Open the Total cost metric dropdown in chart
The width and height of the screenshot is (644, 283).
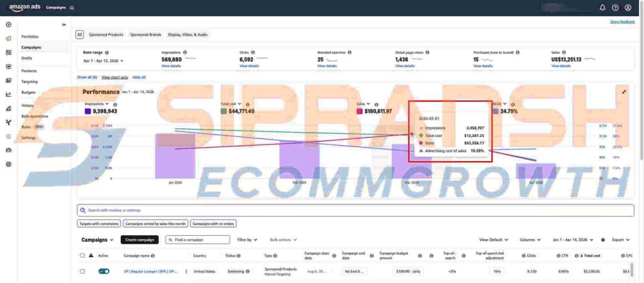point(231,104)
